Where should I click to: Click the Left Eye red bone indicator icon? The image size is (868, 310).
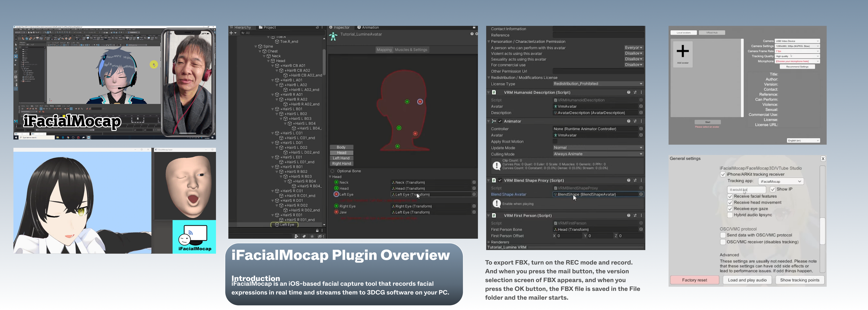(336, 194)
